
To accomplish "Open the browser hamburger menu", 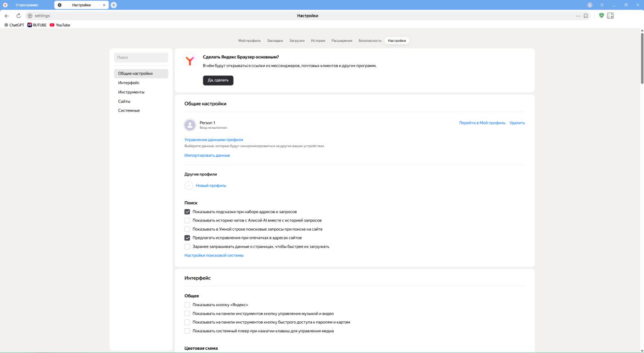I will [602, 5].
